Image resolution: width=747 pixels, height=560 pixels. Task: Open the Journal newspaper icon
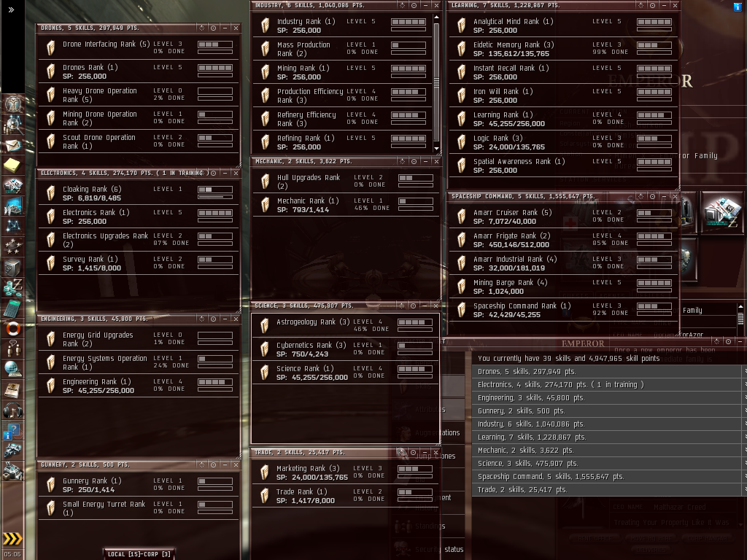(12, 390)
